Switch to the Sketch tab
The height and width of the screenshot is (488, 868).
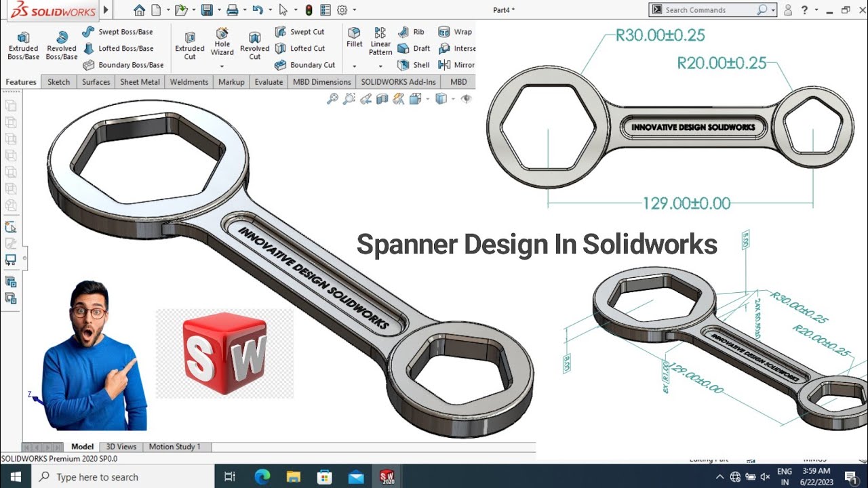pyautogui.click(x=58, y=82)
